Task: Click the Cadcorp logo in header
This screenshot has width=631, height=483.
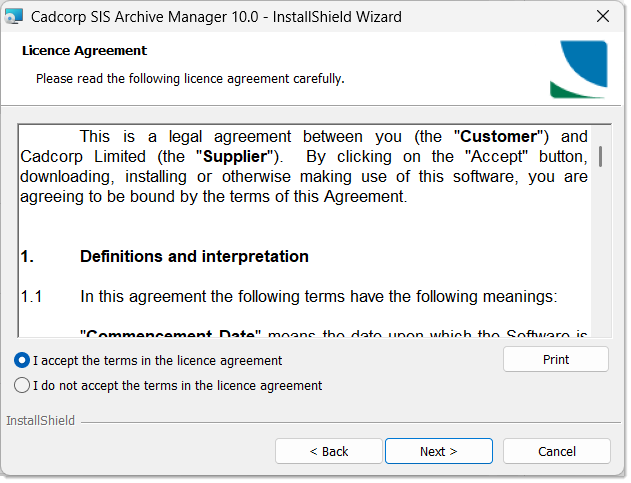Action: (578, 69)
